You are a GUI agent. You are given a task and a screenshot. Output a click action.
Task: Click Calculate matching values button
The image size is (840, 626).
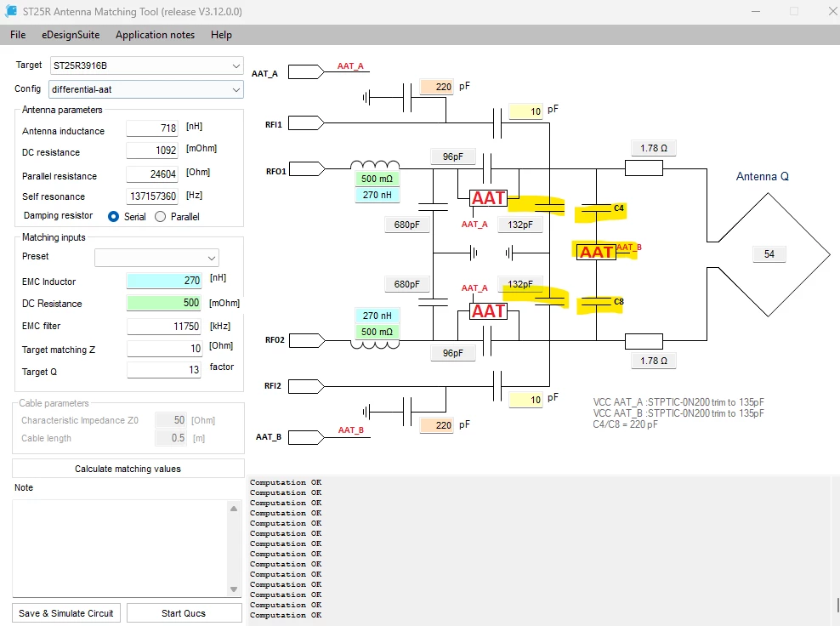pyautogui.click(x=128, y=469)
